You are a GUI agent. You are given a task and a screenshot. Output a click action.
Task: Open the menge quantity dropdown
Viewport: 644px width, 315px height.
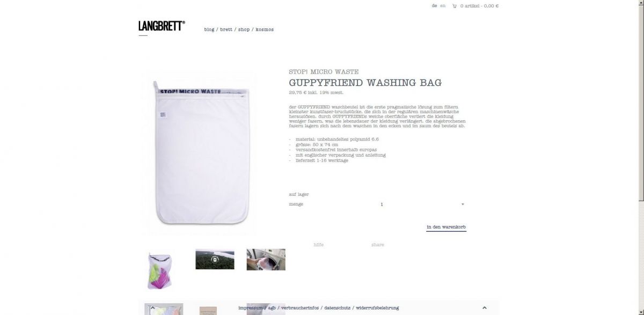pos(422,204)
